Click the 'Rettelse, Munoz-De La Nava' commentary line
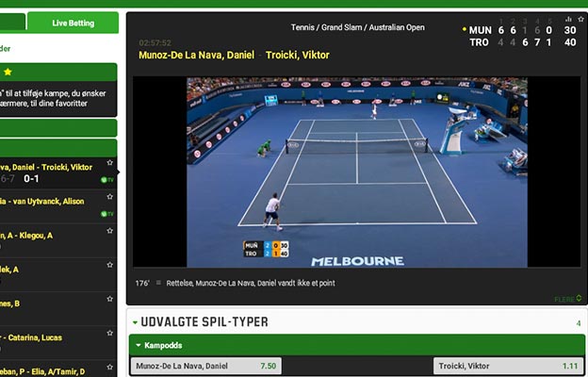 (x=251, y=283)
